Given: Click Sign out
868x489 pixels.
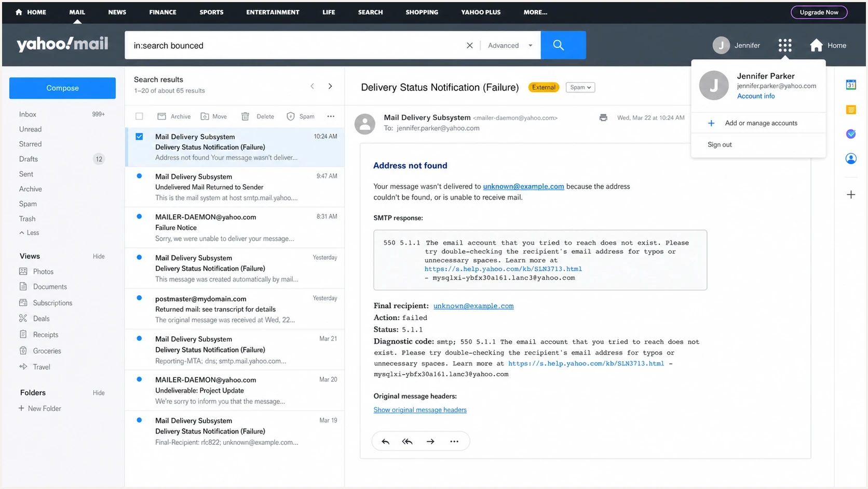Looking at the screenshot, I should click(720, 144).
